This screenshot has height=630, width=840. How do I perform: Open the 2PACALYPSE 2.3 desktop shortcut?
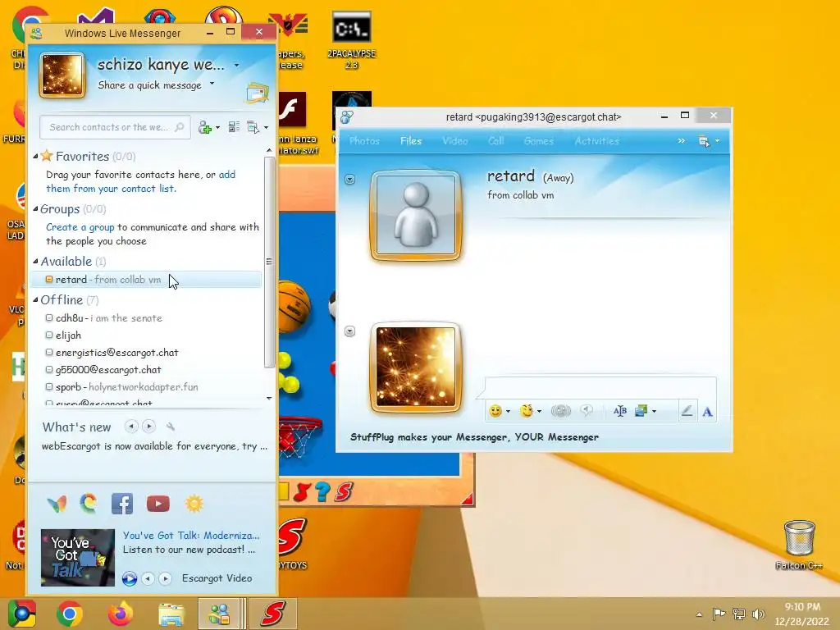click(351, 40)
